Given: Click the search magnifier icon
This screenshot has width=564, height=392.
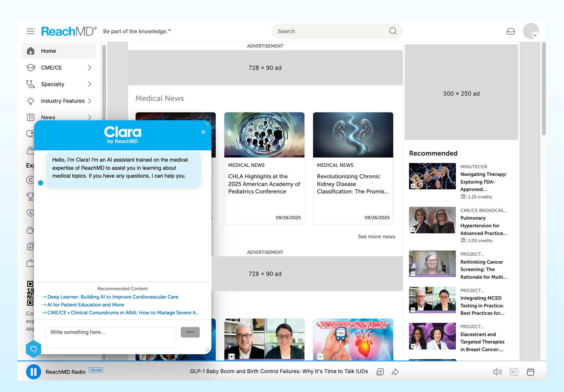Looking at the screenshot, I should [393, 31].
